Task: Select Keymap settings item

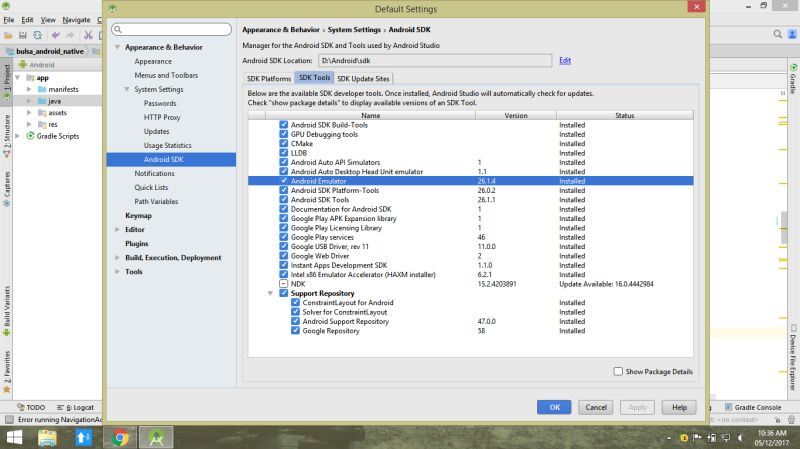Action: point(138,215)
